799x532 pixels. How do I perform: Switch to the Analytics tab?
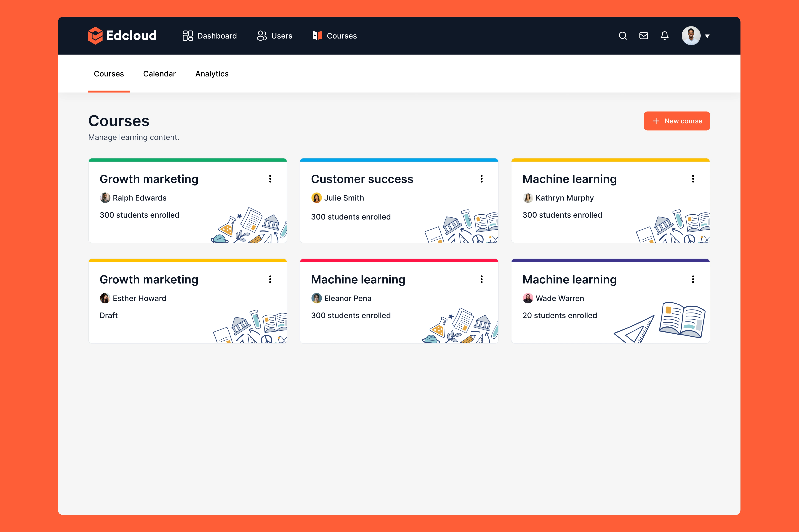[212, 74]
